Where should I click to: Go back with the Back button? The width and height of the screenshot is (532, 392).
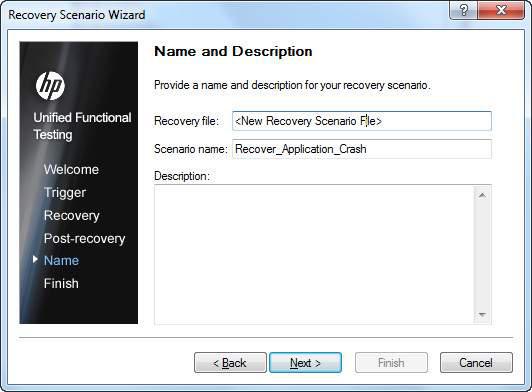(230, 363)
